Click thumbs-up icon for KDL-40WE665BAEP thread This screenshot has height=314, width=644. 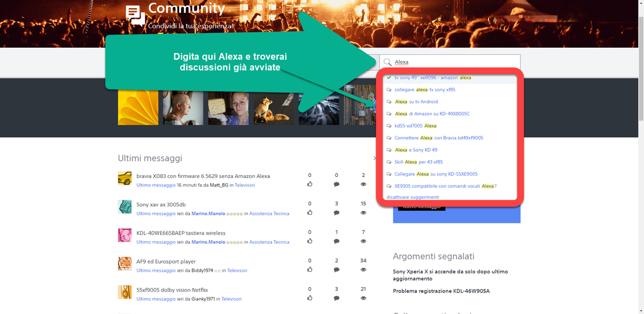(310, 241)
